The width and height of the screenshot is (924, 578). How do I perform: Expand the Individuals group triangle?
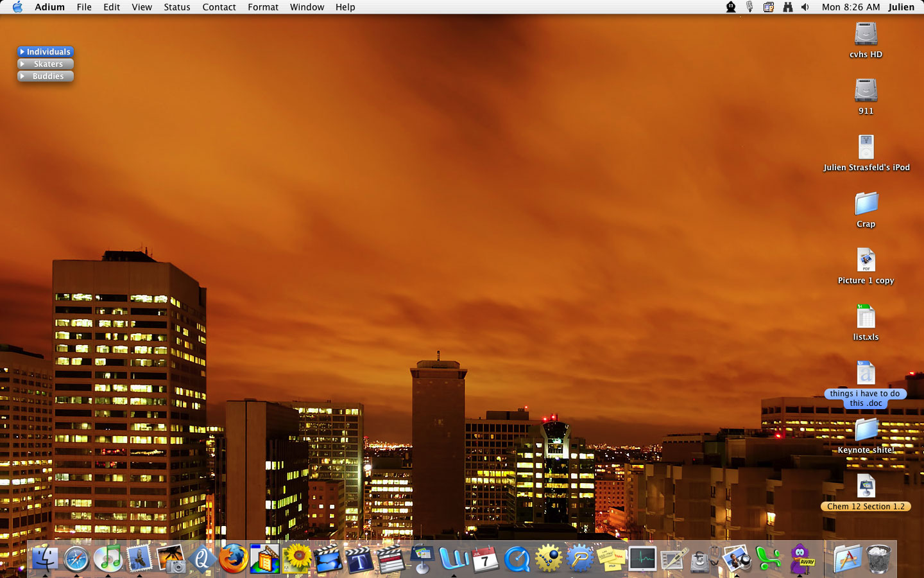point(22,51)
